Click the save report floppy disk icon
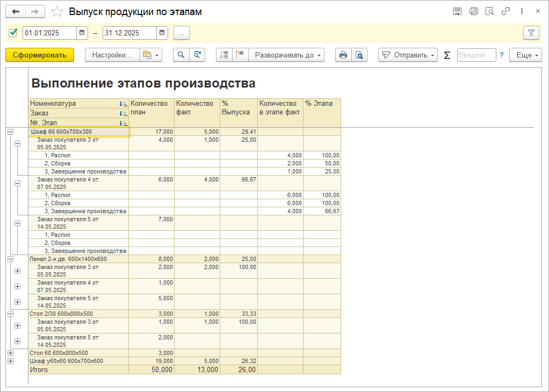The image size is (549, 392). coord(457,11)
